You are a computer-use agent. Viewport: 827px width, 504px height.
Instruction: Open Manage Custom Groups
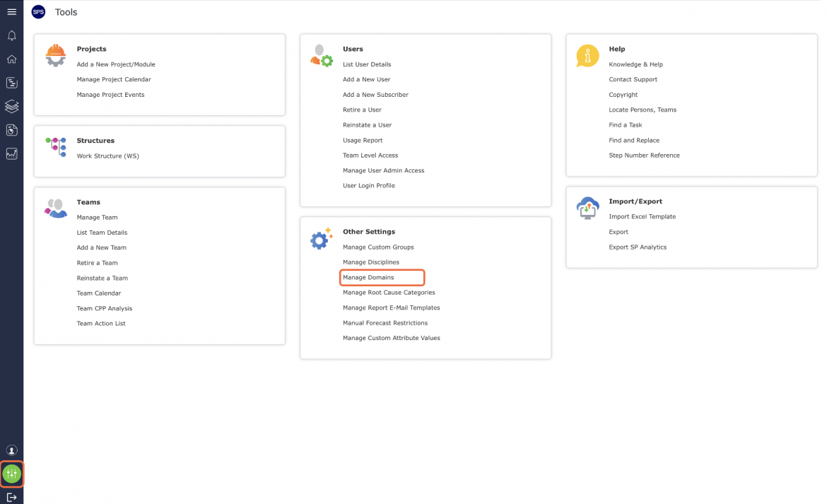[378, 247]
